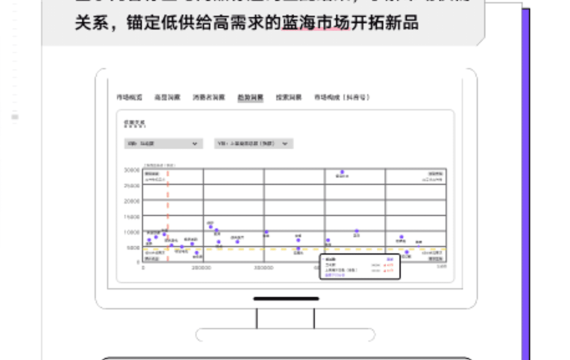Click the purple link in tooltip header row
Viewport: 570px width, 360px height.
[x=390, y=259]
